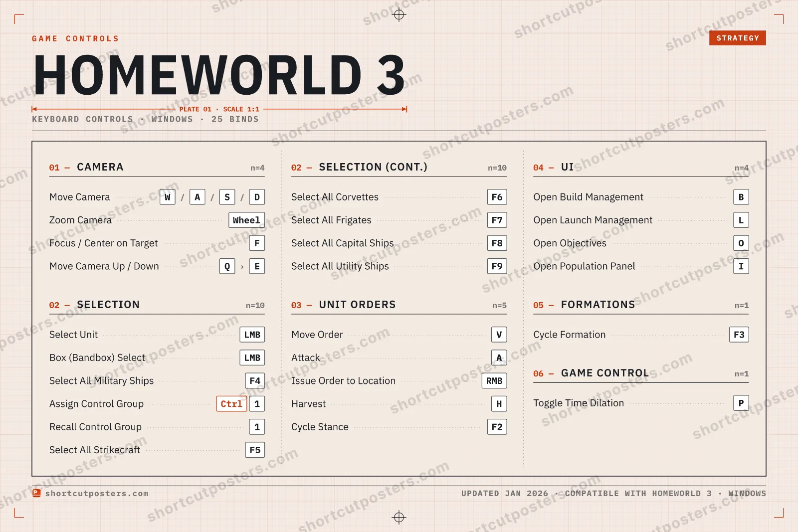Click the UNIT ORDERS section heading
The width and height of the screenshot is (798, 532).
357,305
